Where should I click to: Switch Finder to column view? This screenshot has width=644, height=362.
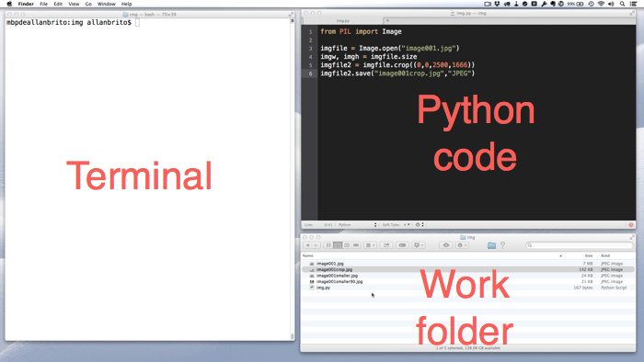pyautogui.click(x=347, y=245)
